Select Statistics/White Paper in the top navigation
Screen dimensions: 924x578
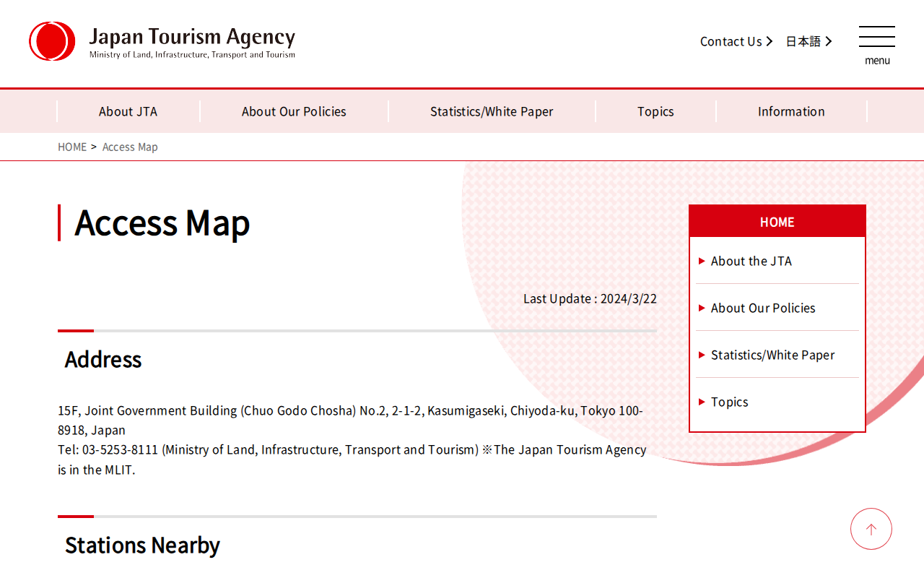tap(492, 111)
